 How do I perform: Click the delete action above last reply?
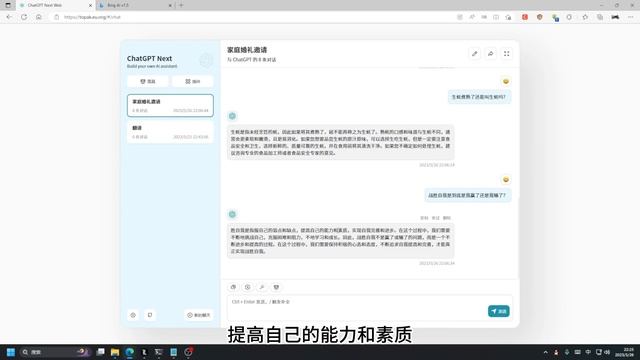click(447, 218)
